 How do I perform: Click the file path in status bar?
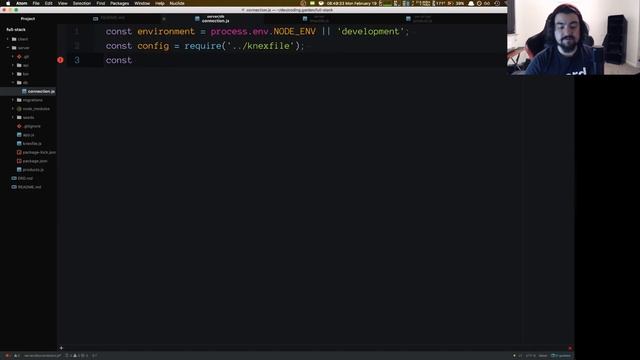[x=42, y=356]
